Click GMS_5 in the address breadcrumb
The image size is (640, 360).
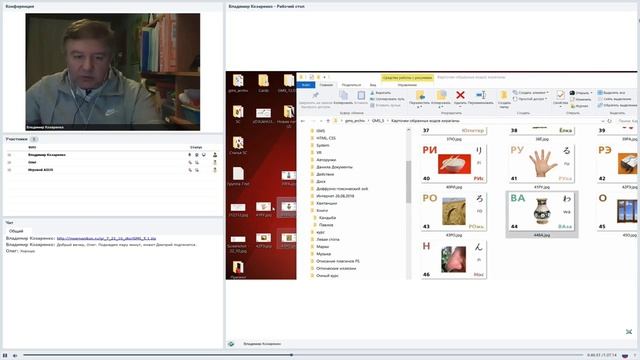point(378,121)
